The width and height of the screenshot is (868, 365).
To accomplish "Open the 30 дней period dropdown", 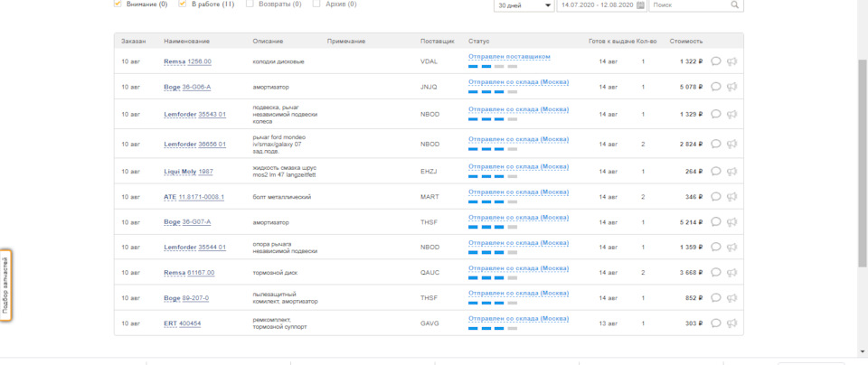I will tap(524, 5).
